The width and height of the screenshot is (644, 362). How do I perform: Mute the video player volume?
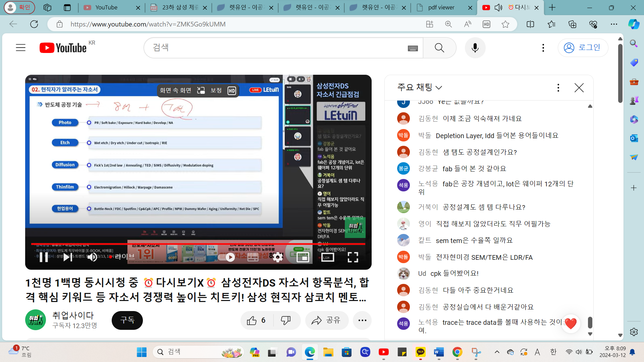tap(92, 257)
